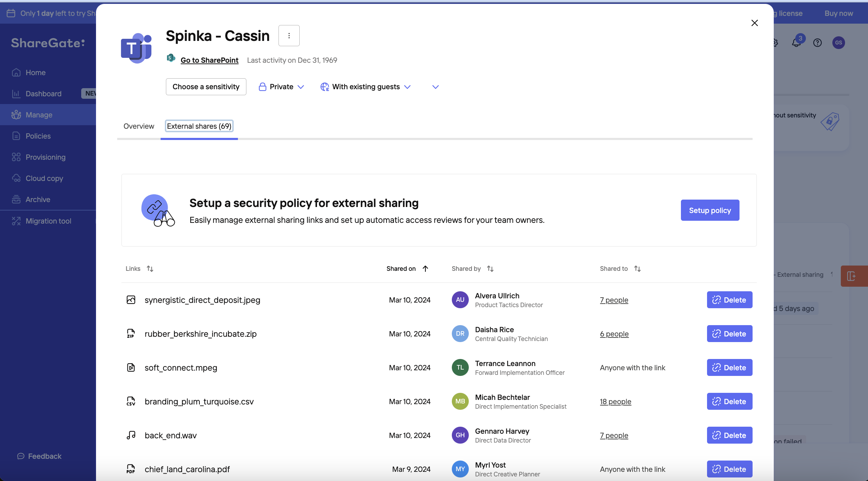Click the CSV icon for branding_plum_turquoise.csv

coord(131,401)
